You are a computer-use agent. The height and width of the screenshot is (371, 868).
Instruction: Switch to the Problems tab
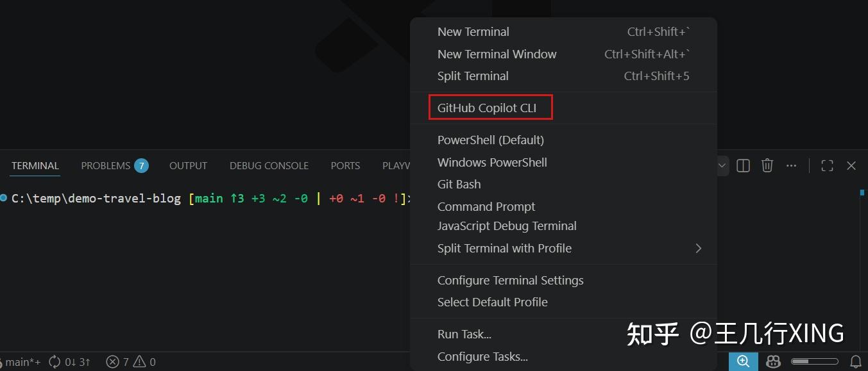(114, 166)
